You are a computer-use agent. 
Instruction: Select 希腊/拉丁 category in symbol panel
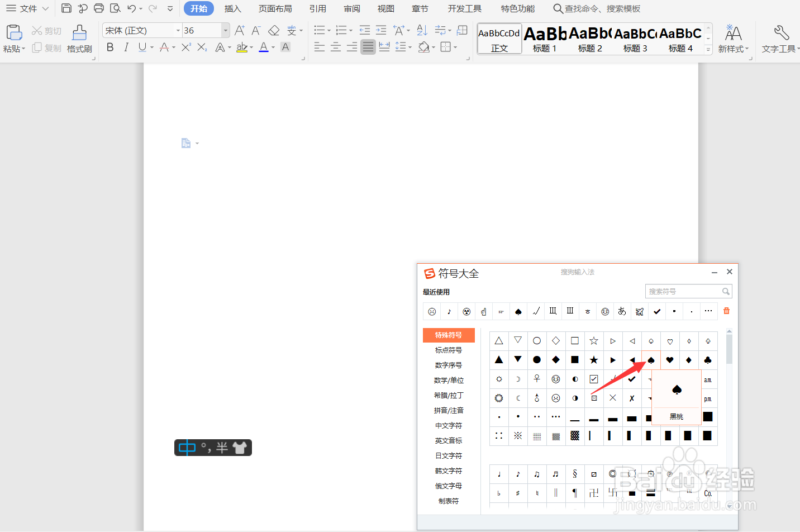pyautogui.click(x=449, y=395)
